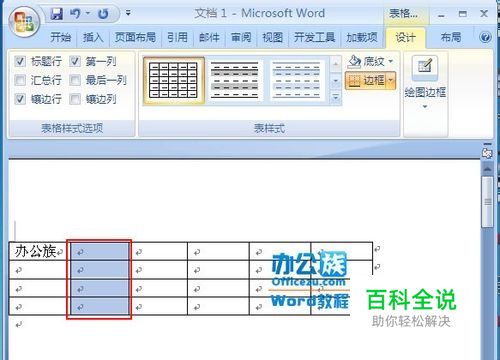Select the 设计 table tools tab
Image resolution: width=500 pixels, height=360 pixels.
pos(405,38)
